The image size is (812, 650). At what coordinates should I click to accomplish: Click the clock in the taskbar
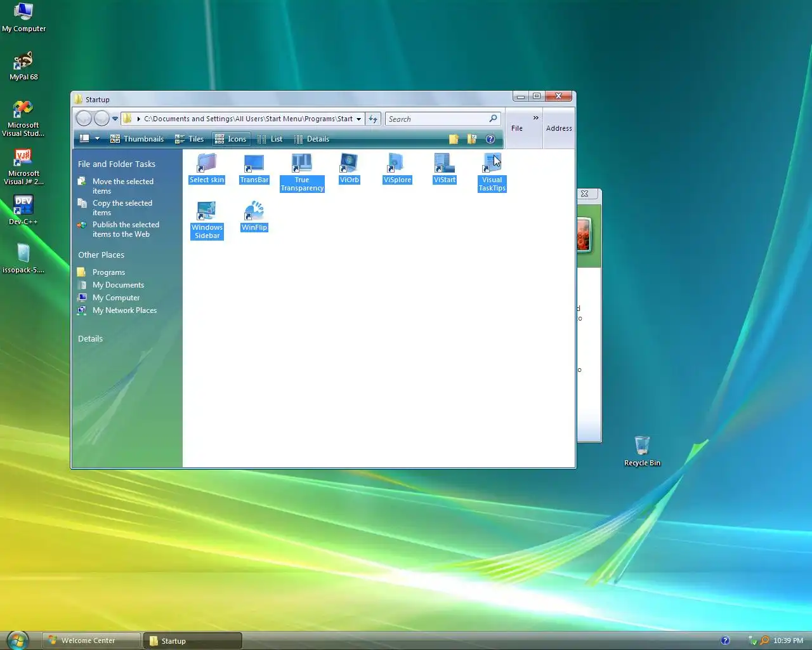(x=788, y=640)
